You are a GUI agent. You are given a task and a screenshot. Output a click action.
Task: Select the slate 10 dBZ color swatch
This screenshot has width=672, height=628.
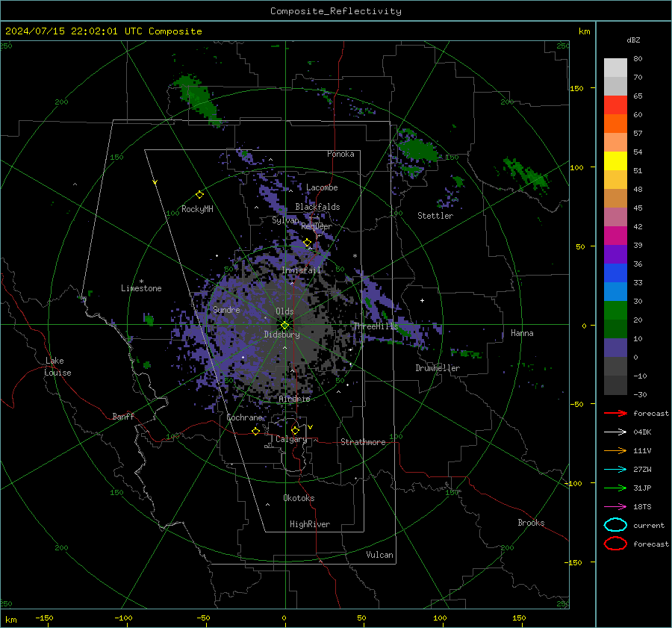click(x=615, y=348)
